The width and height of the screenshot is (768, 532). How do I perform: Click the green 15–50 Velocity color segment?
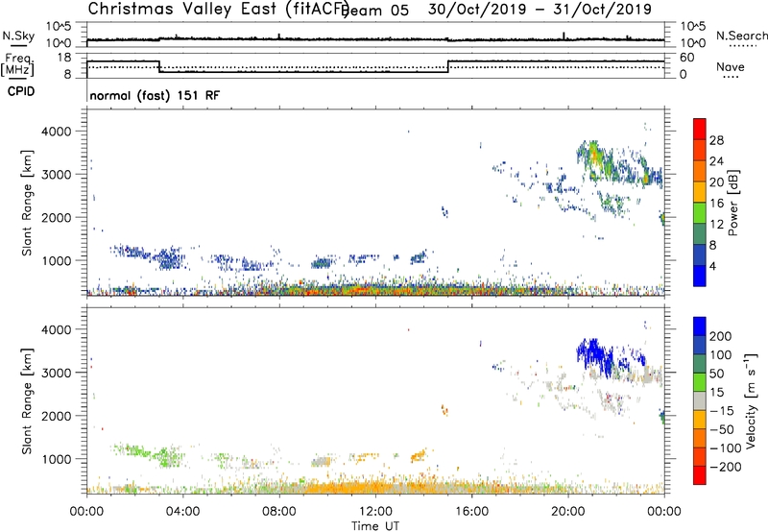point(700,382)
